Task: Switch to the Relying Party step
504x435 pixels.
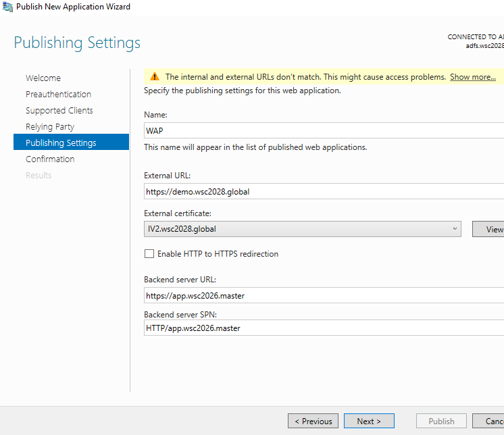Action: 50,126
